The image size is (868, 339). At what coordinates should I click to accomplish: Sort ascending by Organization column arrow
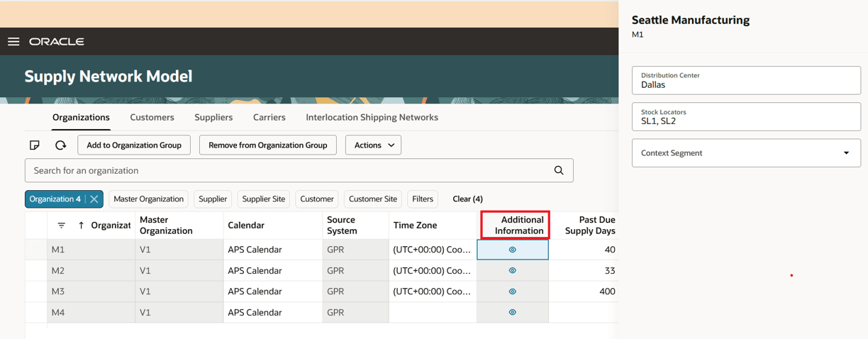point(81,226)
